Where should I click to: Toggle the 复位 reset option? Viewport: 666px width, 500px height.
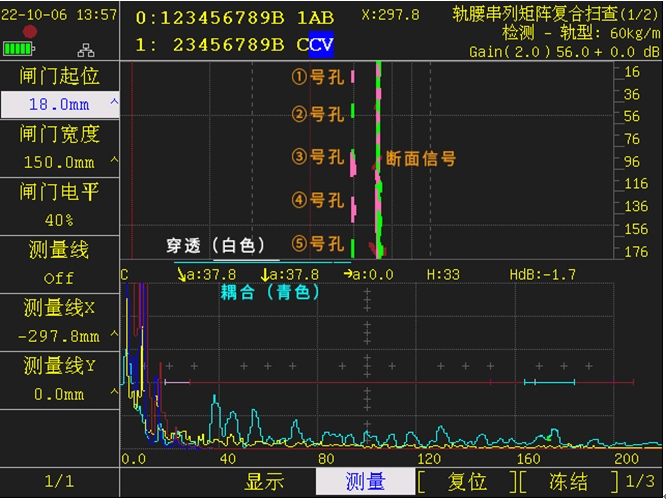(467, 482)
